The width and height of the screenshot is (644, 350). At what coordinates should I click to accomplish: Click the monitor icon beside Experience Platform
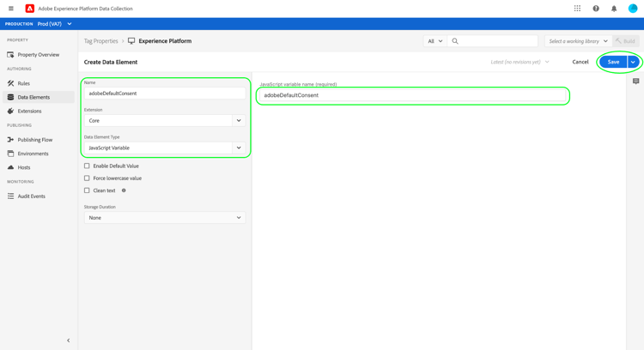coord(131,41)
